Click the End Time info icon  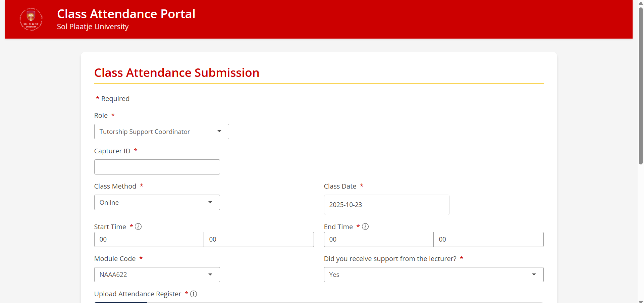point(365,226)
